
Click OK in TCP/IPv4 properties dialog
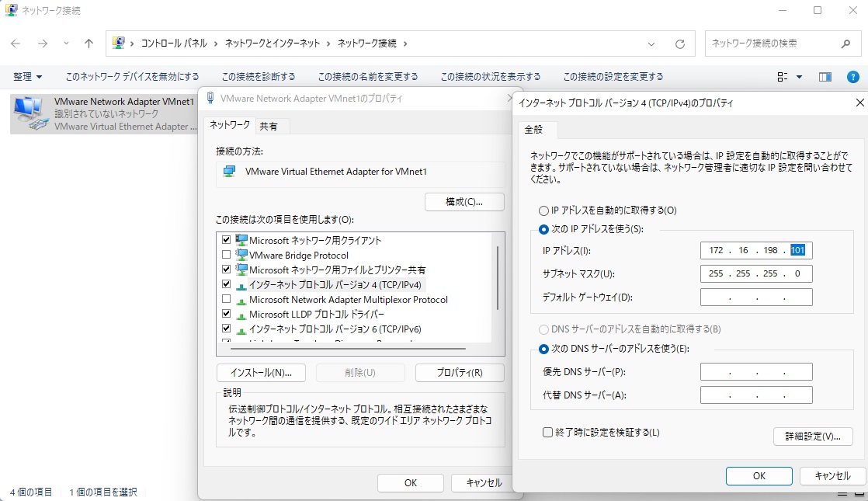(x=759, y=475)
